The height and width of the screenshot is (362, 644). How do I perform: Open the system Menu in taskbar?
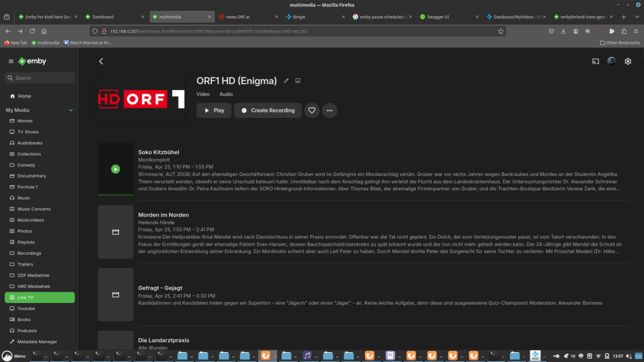(x=14, y=356)
